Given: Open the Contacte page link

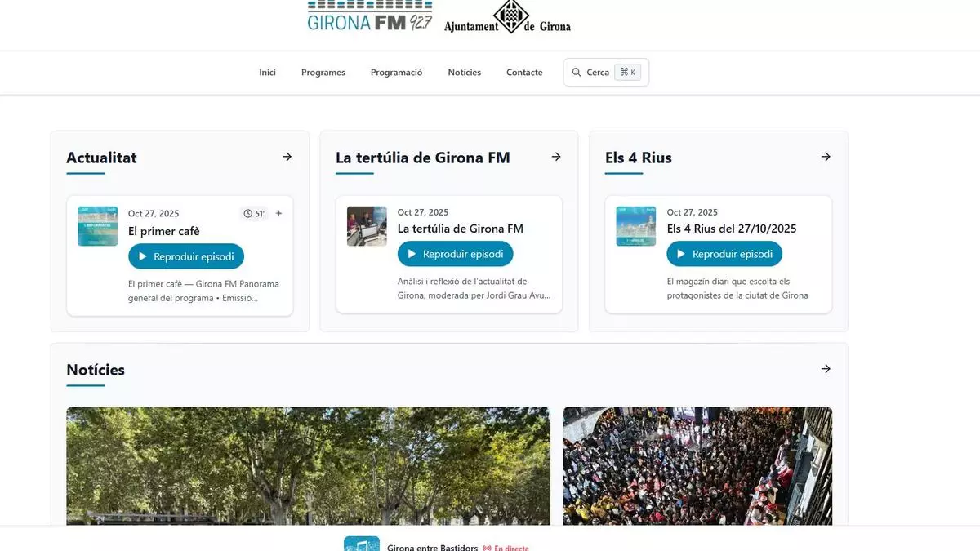Looking at the screenshot, I should point(524,73).
